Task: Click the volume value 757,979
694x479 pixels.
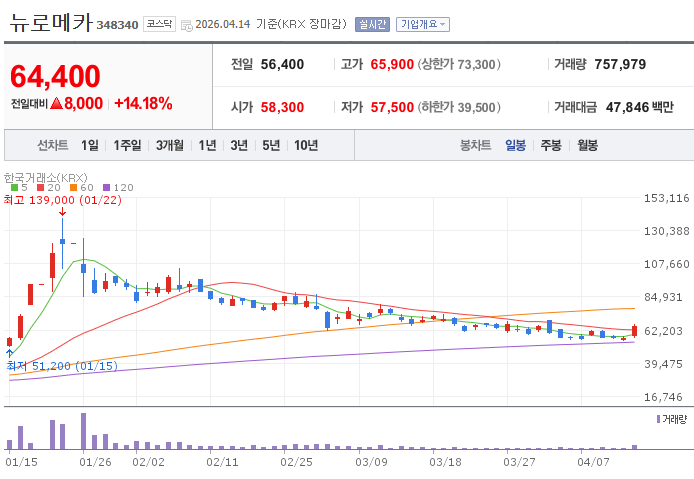Action: (x=620, y=65)
